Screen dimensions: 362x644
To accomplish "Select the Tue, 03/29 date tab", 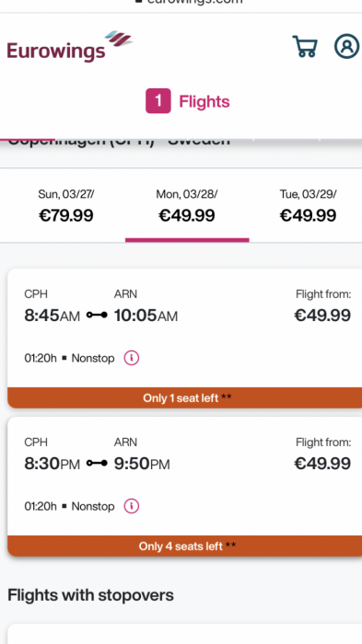I will click(x=308, y=205).
